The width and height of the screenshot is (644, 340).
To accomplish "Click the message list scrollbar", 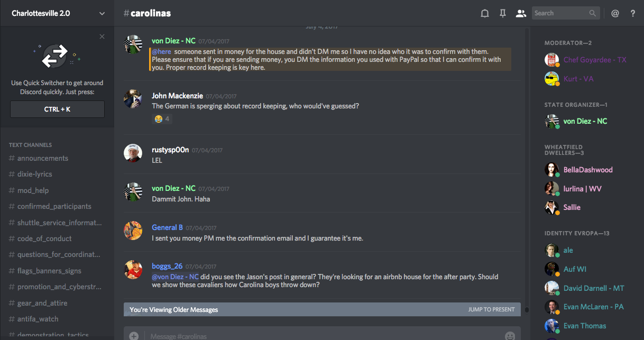I will click(527, 159).
